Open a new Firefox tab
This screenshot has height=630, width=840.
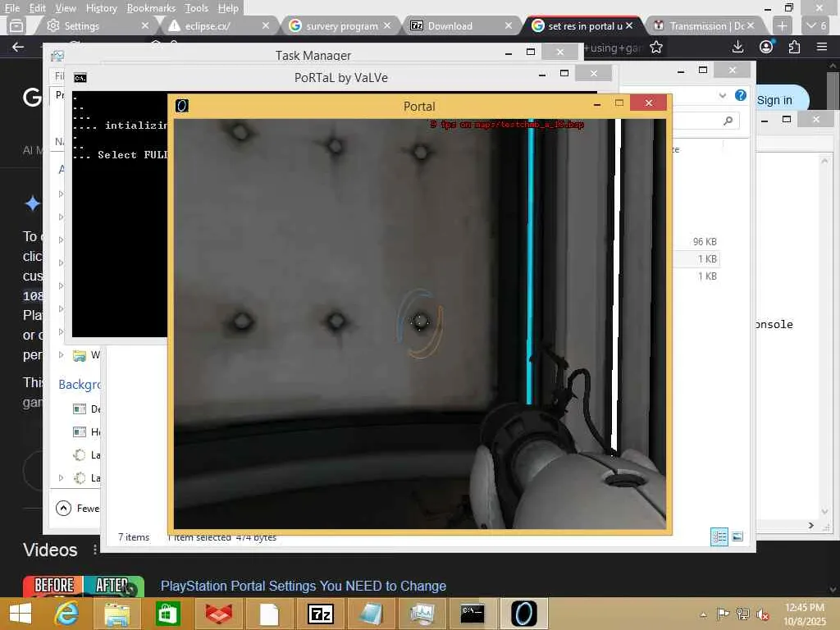[782, 25]
